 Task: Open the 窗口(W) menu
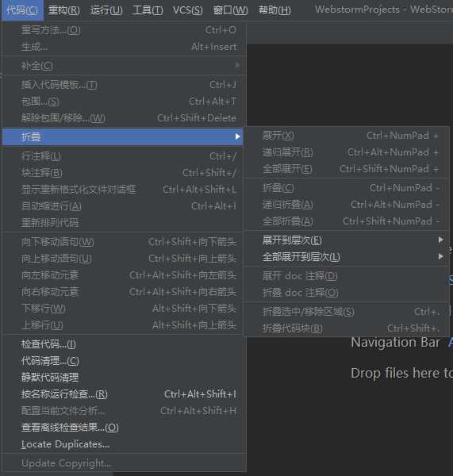pyautogui.click(x=230, y=10)
